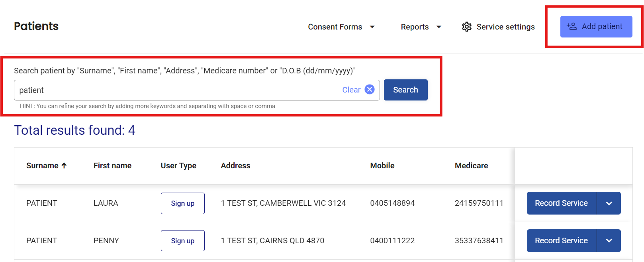The image size is (644, 262).
Task: Click Sign up for Penny Patient
Action: click(x=182, y=241)
